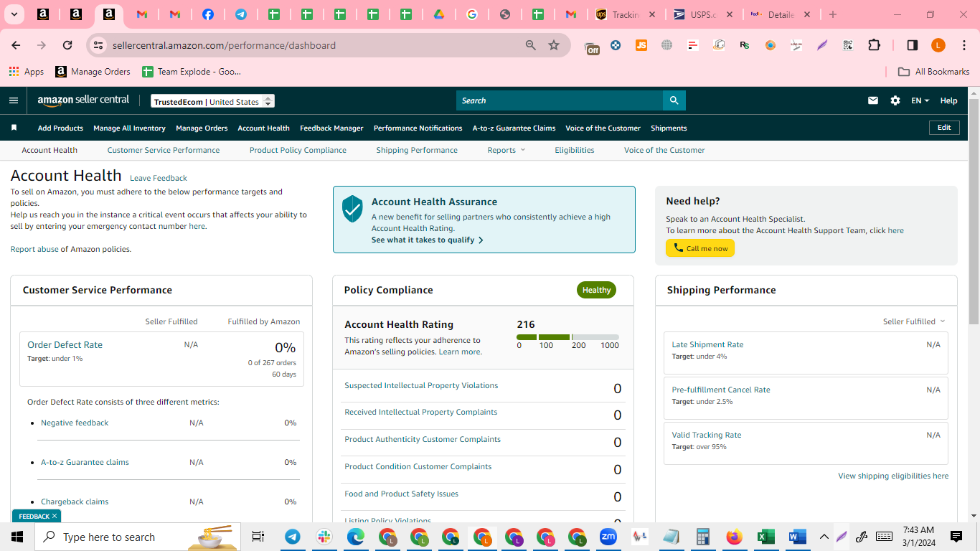Screen dimensions: 980x551
Task: View site information icon in address bar
Action: (x=98, y=45)
